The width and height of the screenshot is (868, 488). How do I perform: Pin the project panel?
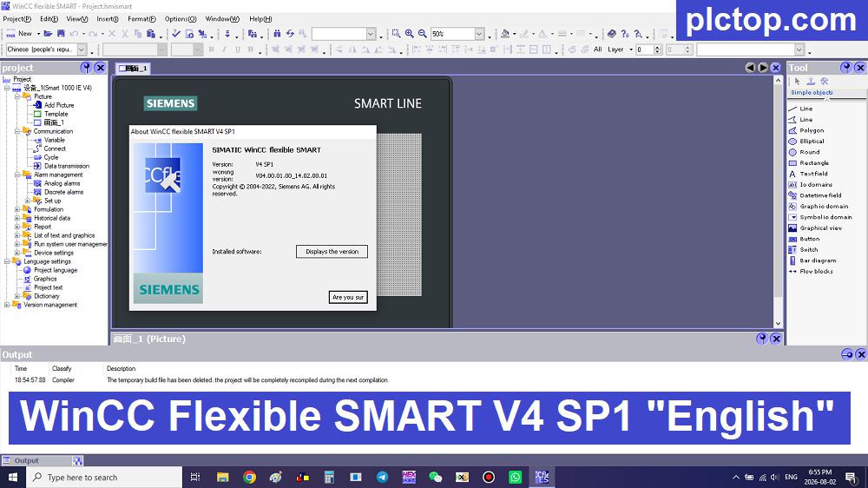[86, 68]
